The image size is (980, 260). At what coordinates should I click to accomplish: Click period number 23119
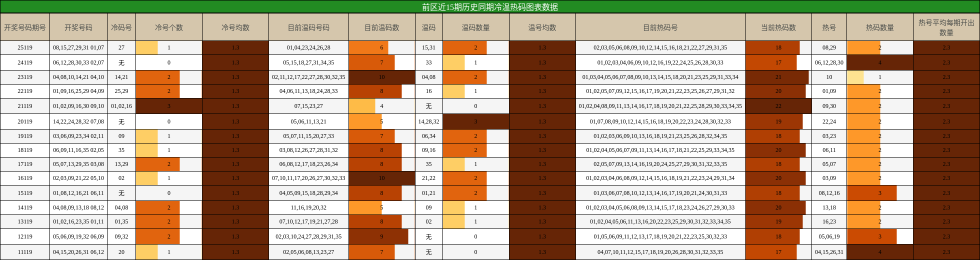[x=25, y=77]
